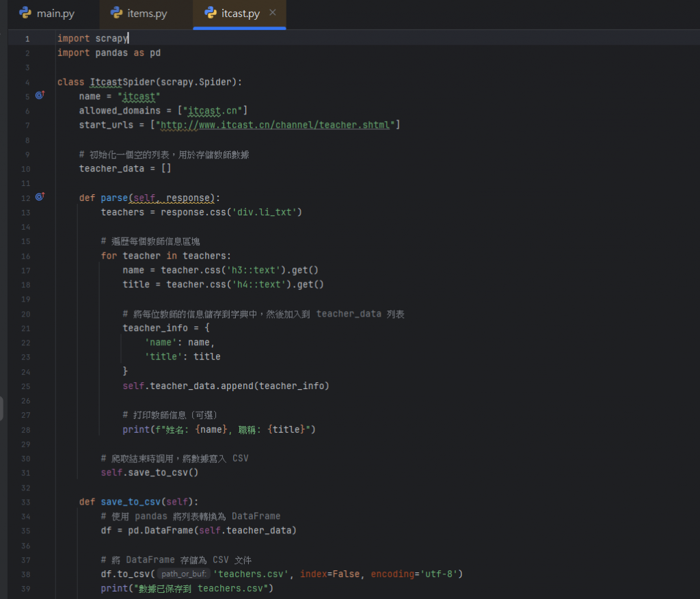Place cursor on 'import scrapy' text
The image size is (700, 599).
point(92,38)
